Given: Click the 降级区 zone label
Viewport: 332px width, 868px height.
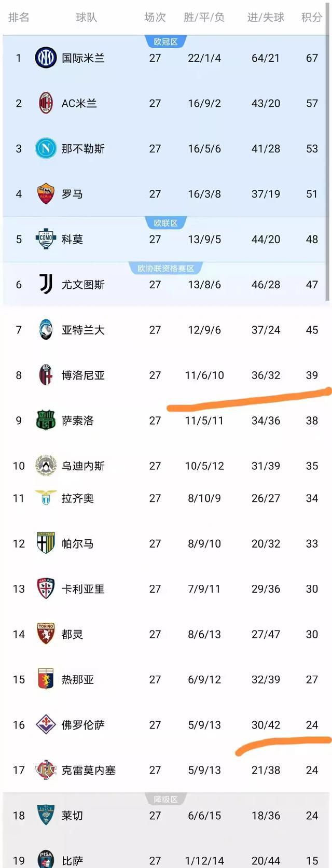Looking at the screenshot, I should [x=166, y=800].
